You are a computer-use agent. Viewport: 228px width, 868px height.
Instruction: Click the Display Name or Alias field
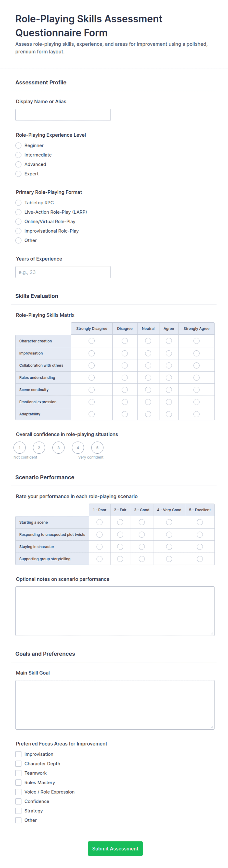click(63, 115)
